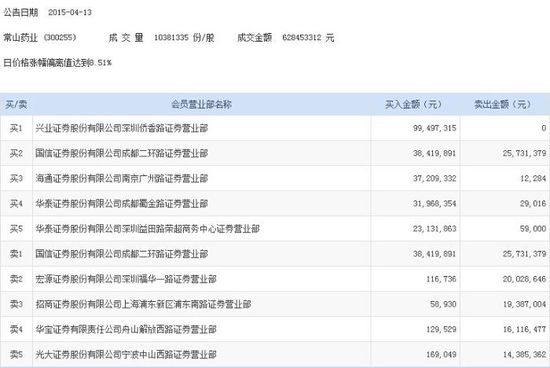Click stock name 常山药业 (300255)
Viewport: 550px width, 368px height.
point(40,37)
